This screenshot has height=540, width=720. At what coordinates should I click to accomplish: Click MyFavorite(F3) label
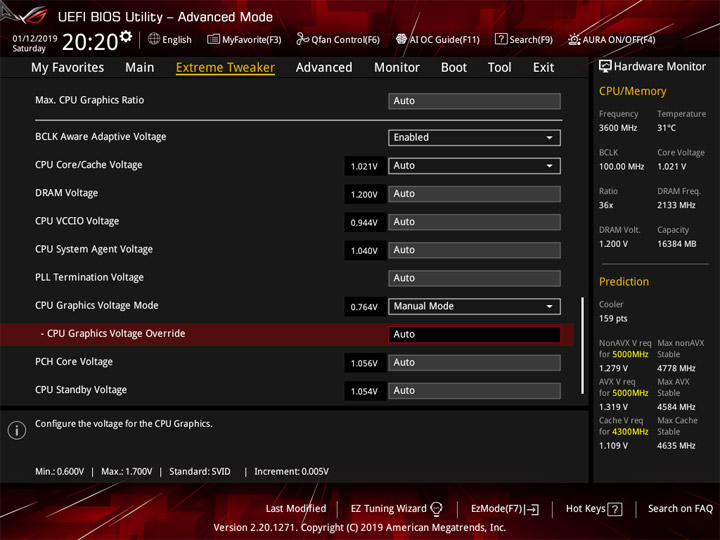click(252, 40)
